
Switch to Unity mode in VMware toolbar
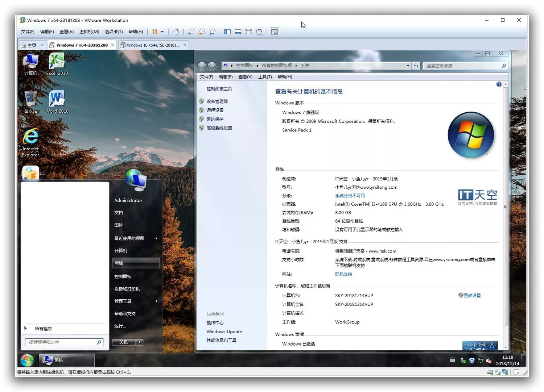click(259, 32)
